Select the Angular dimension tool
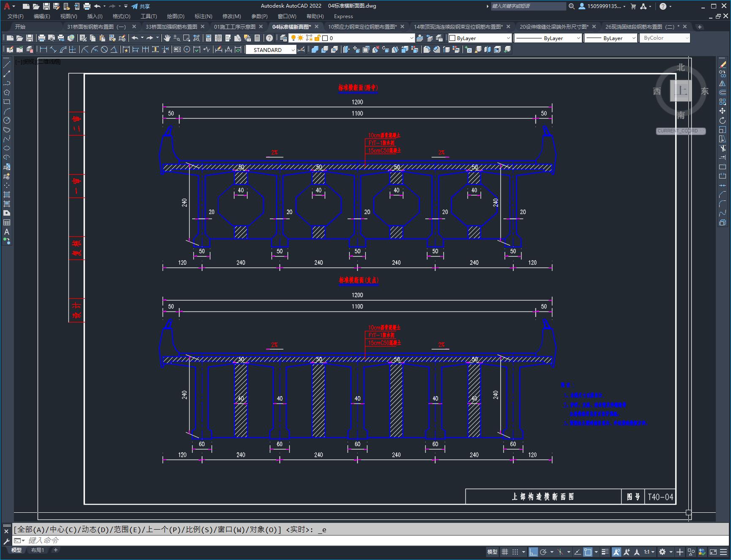Image resolution: width=731 pixels, height=560 pixels. (114, 49)
